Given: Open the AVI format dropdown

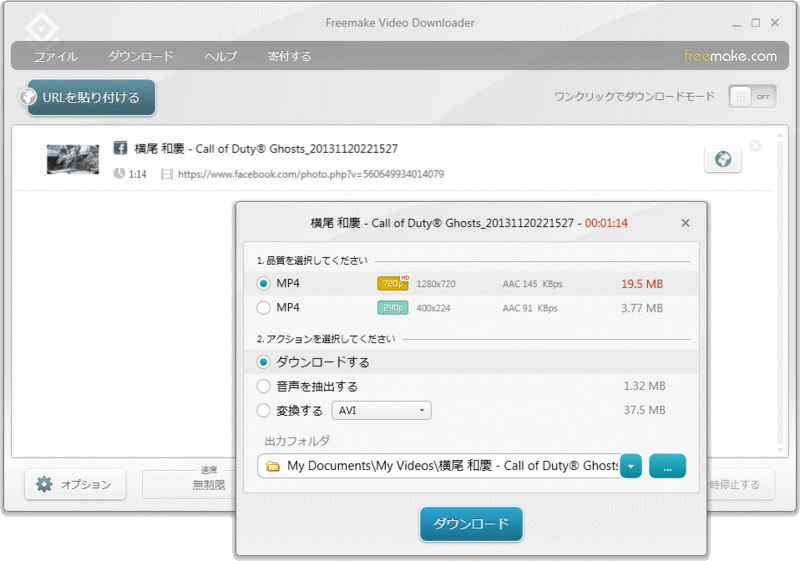Looking at the screenshot, I should (x=382, y=411).
